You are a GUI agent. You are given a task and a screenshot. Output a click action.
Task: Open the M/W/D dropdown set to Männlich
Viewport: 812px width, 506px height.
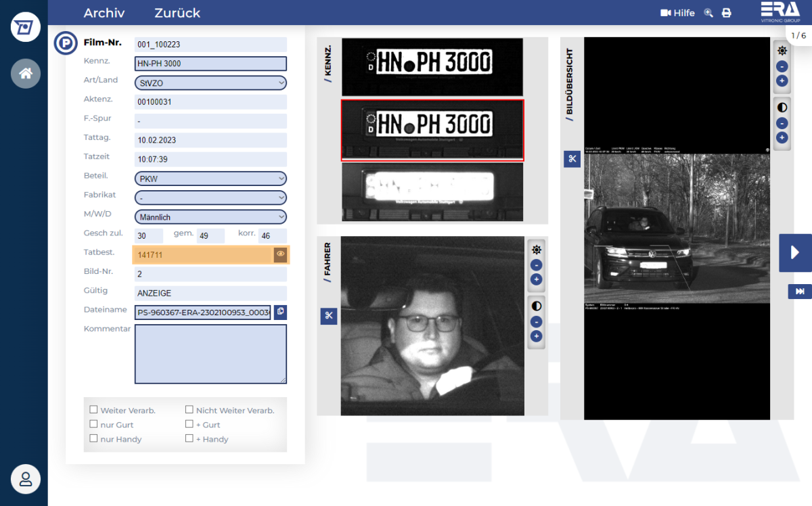click(210, 218)
